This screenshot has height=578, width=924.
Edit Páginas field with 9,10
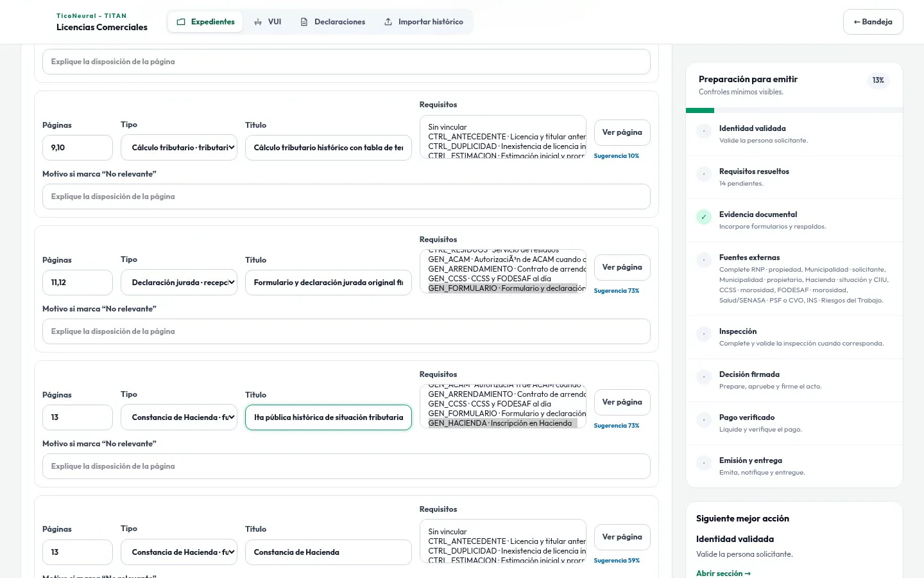[78, 148]
